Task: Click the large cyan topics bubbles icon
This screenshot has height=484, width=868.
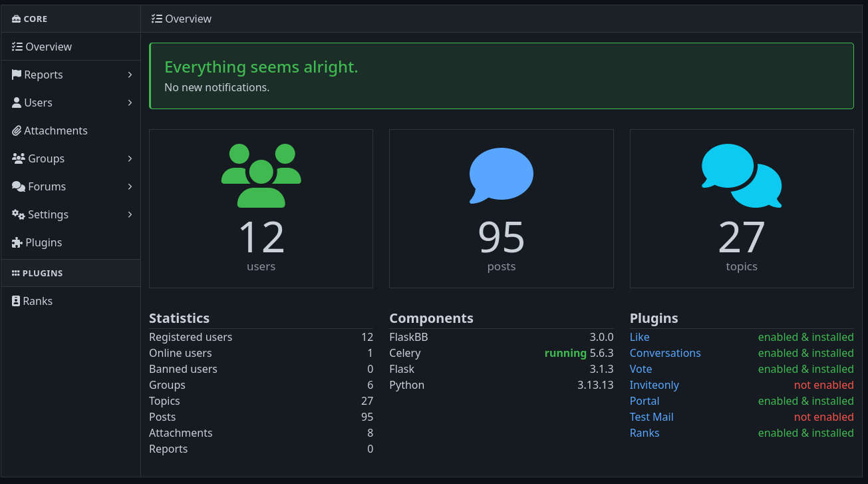Action: point(742,176)
